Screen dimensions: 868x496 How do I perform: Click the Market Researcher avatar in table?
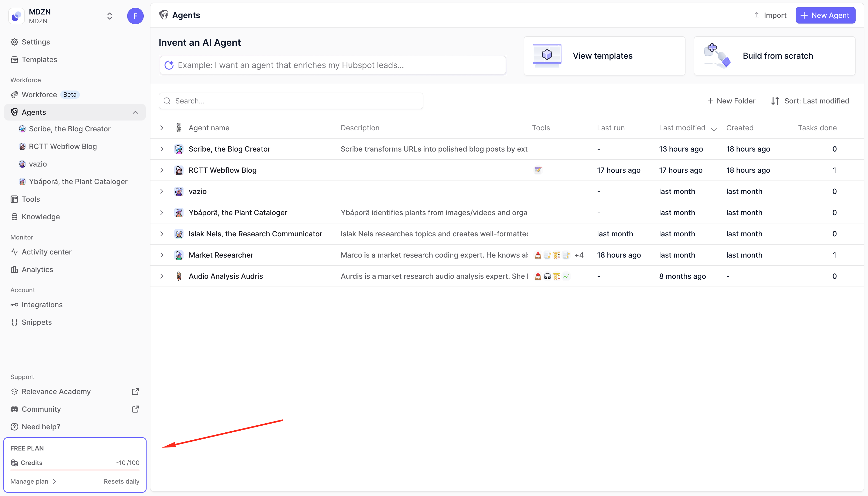coord(179,255)
